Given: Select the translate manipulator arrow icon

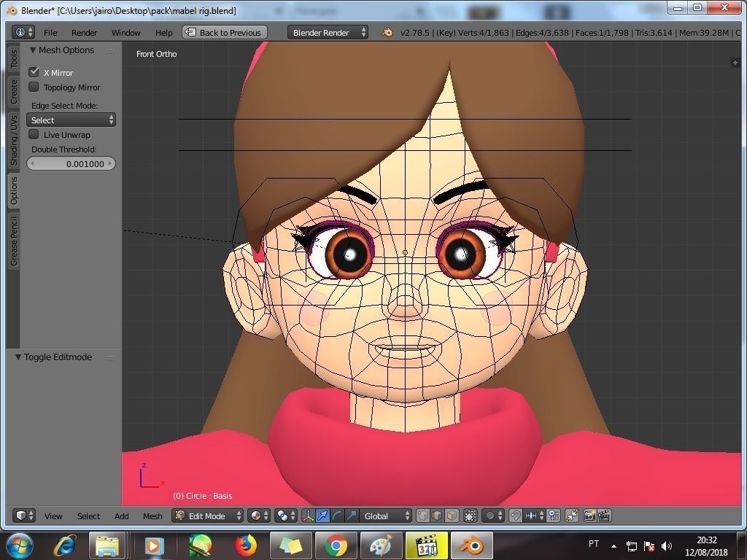Looking at the screenshot, I should click(x=322, y=516).
